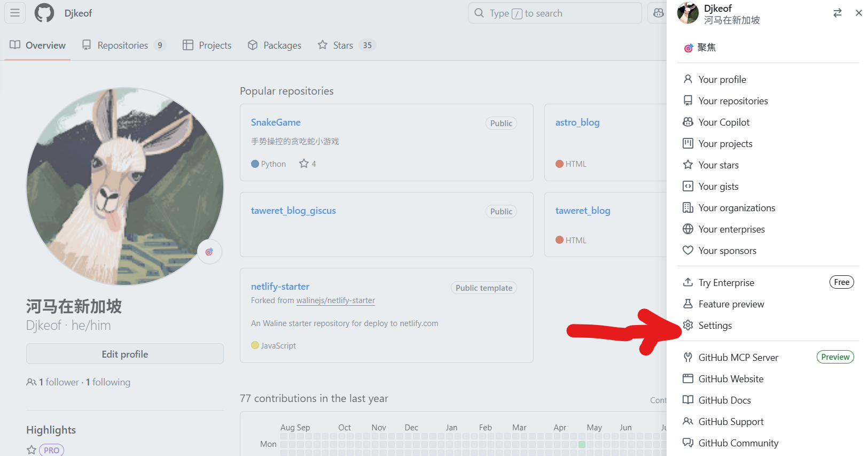Switch to the Stars tab
Viewport: 868px width, 456px height.
coord(347,45)
